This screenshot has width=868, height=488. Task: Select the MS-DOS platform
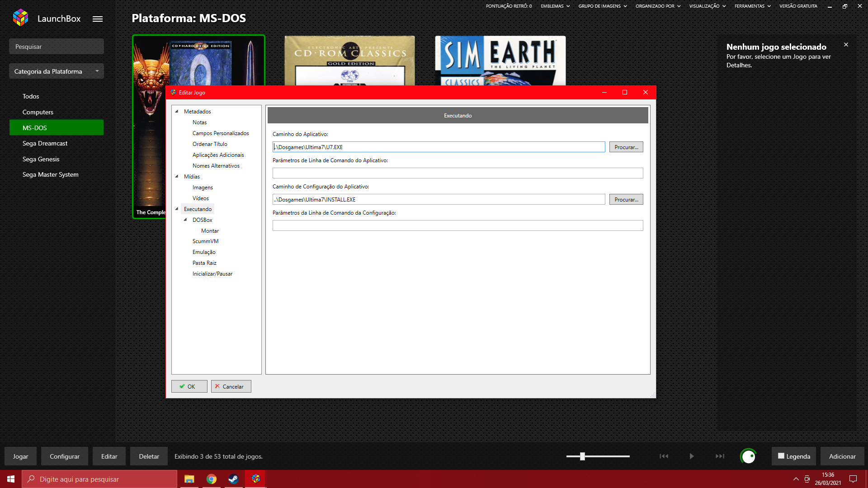(x=57, y=127)
